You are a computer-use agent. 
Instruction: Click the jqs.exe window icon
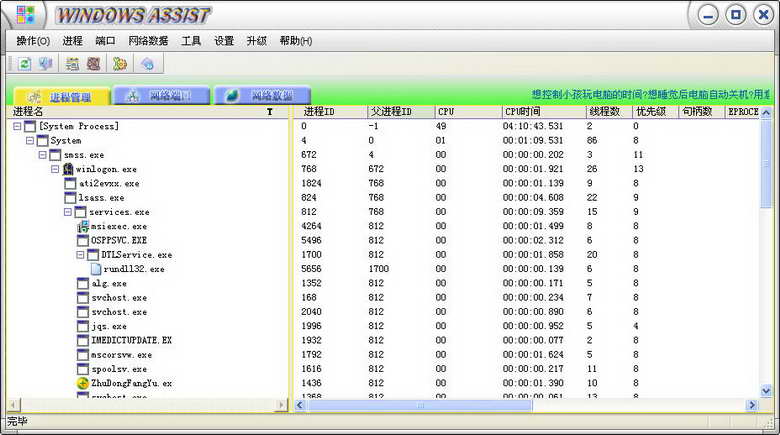83,326
